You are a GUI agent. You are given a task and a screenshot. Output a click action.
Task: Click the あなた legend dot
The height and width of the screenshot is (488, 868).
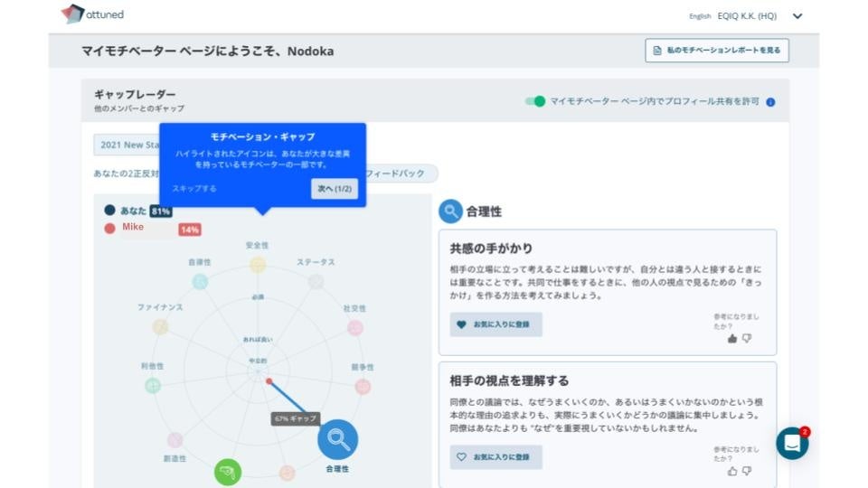(109, 211)
